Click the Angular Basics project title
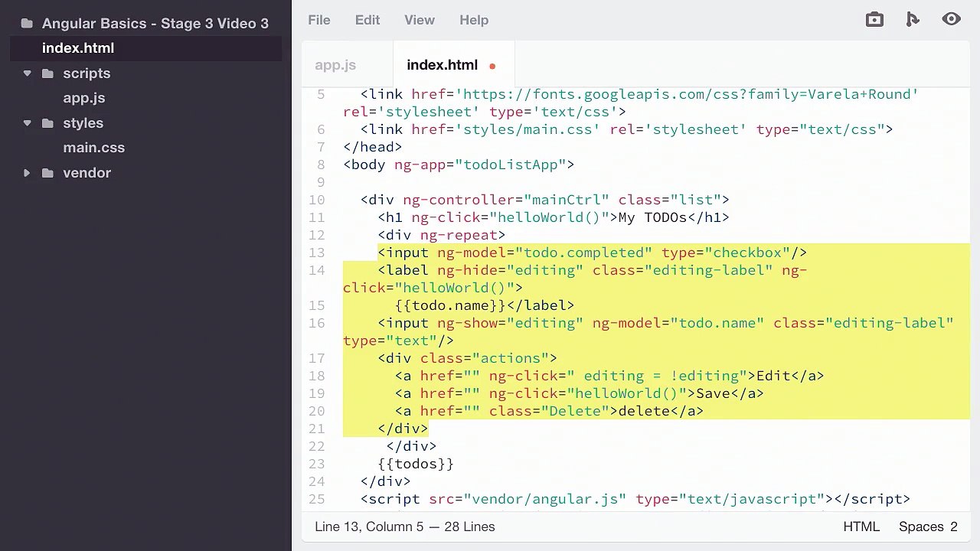Image resolution: width=980 pixels, height=551 pixels. 155,24
